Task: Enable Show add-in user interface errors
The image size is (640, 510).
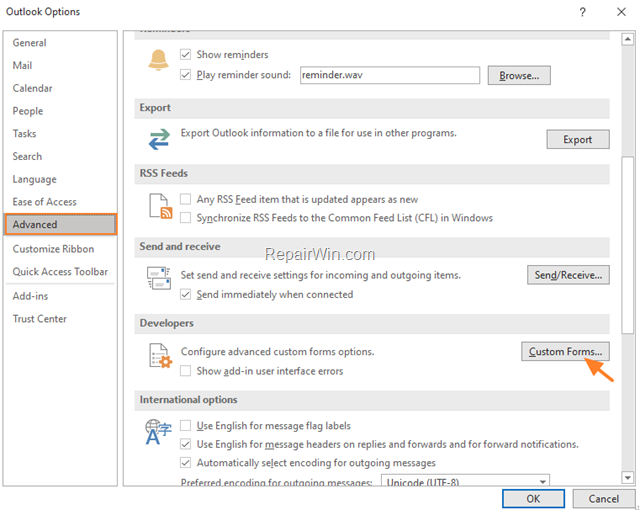Action: pyautogui.click(x=185, y=370)
